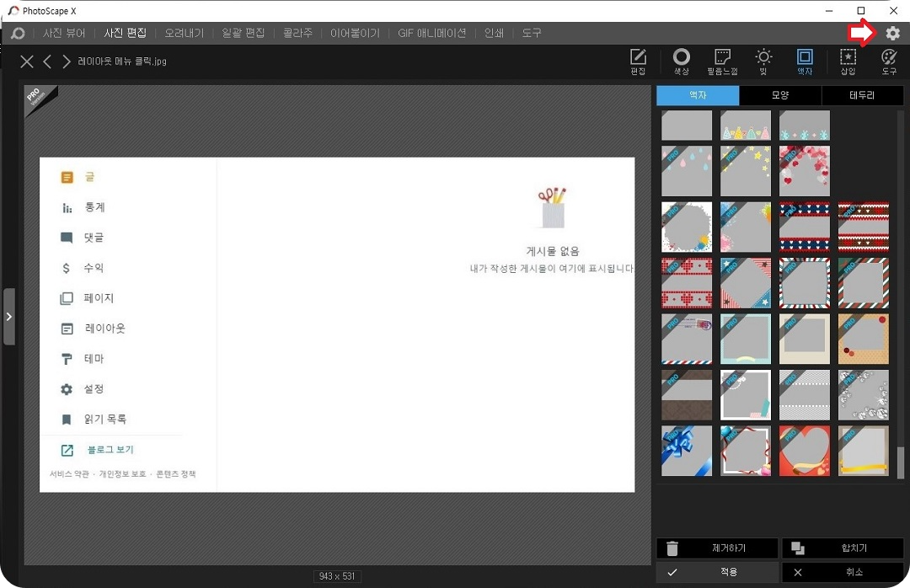910x588 pixels.
Task: Click the file name 레이아웃 메뉴 클릭.jpg
Action: tap(122, 61)
